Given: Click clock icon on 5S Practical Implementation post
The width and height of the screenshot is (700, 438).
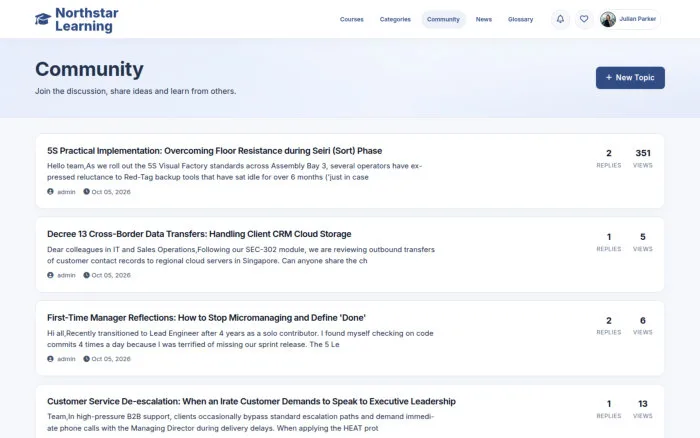Looking at the screenshot, I should 86,192.
